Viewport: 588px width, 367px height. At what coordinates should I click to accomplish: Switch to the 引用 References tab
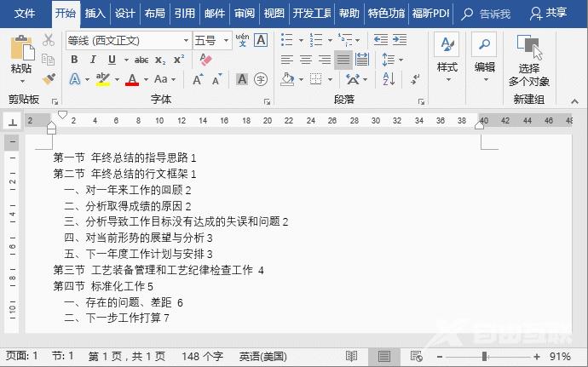pos(185,14)
